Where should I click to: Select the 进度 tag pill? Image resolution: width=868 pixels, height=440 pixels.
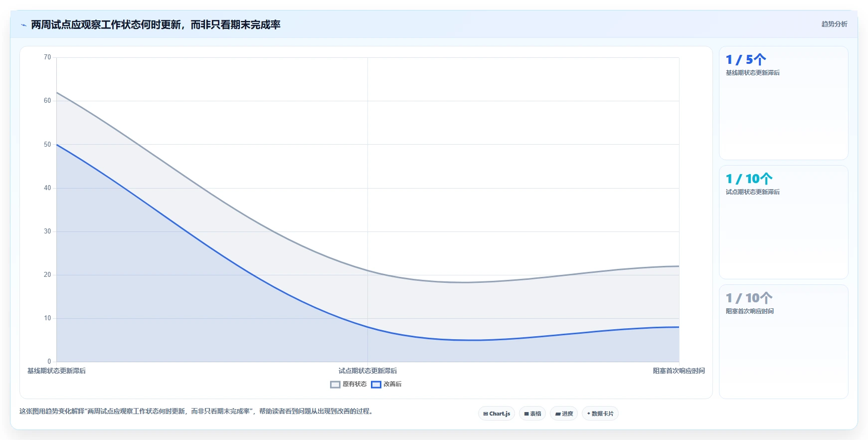click(564, 414)
